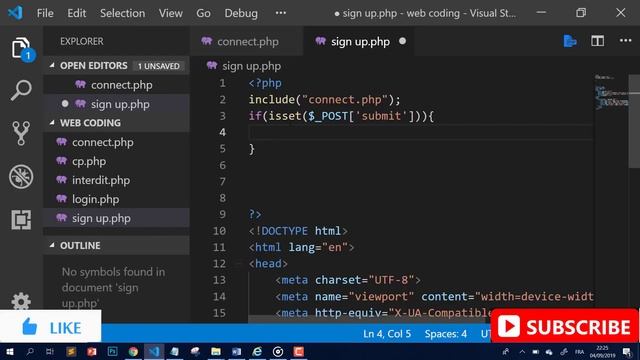Click the blue preview icon in editor toolbar

(570, 41)
